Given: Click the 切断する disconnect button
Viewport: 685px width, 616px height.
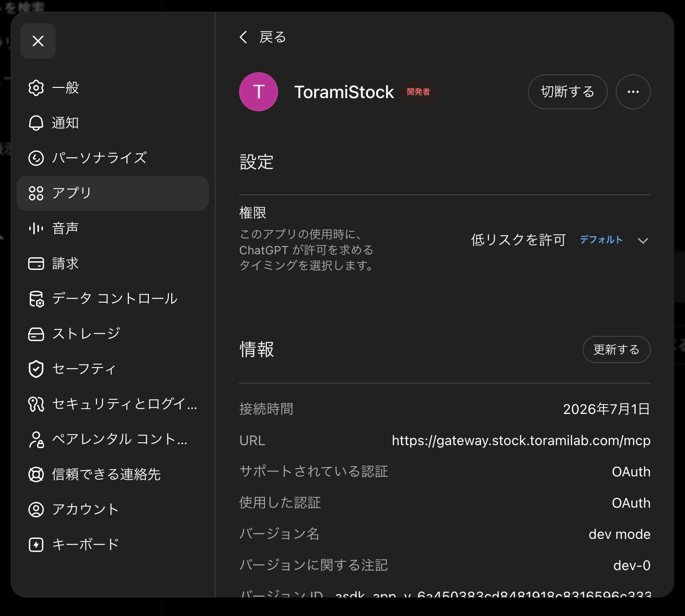Looking at the screenshot, I should pos(567,92).
